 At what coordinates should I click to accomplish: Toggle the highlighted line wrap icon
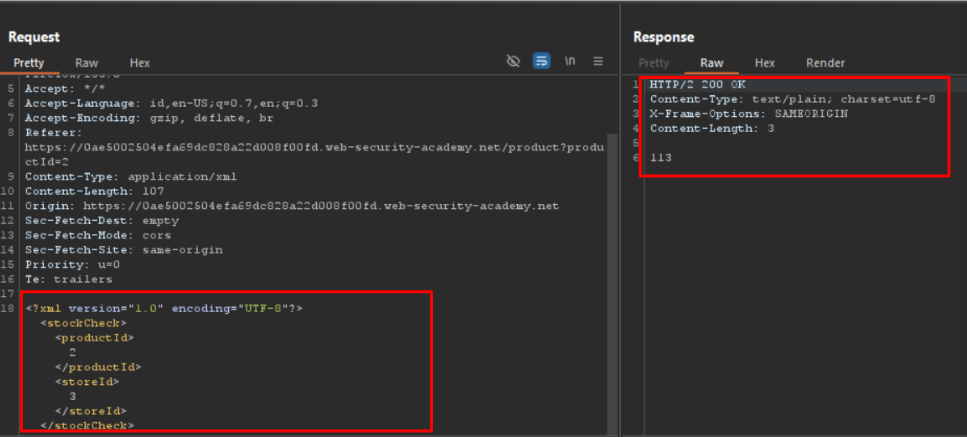click(541, 62)
